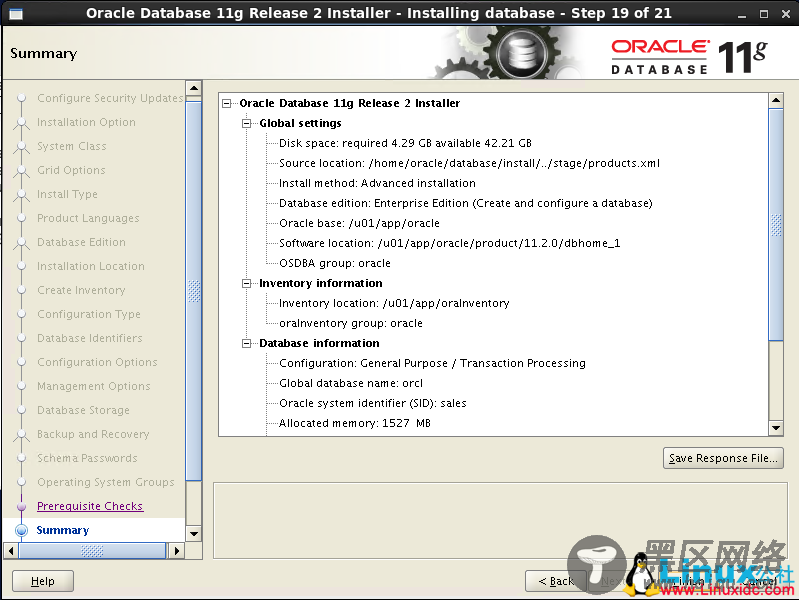This screenshot has width=799, height=600.
Task: Click the Database Edition step
Action: (82, 242)
